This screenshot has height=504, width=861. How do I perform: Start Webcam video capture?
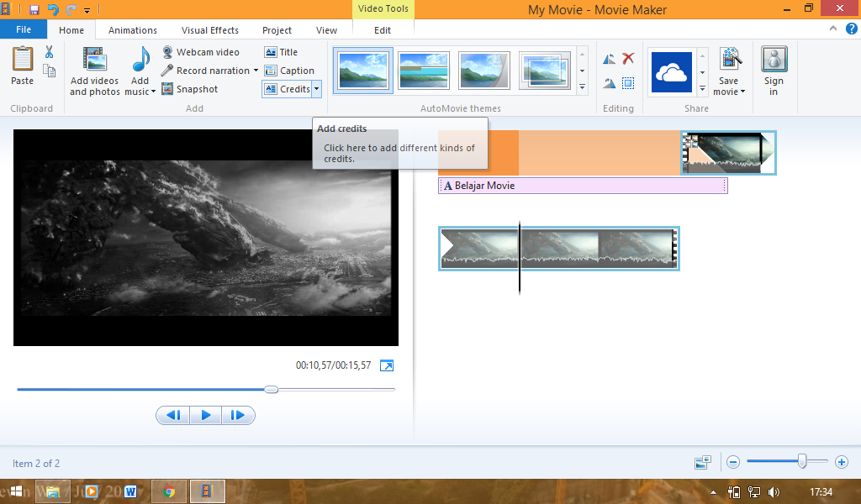tap(200, 52)
